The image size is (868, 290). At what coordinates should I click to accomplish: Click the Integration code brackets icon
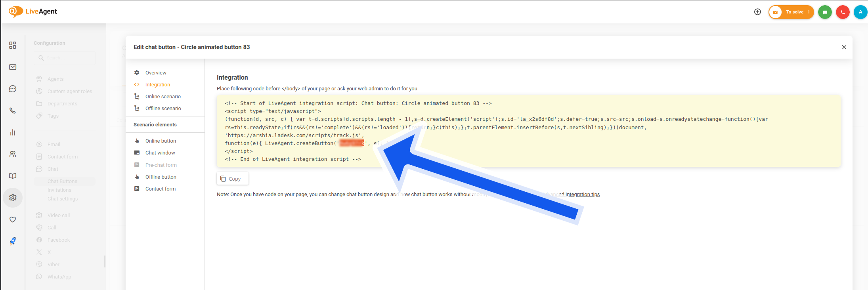pyautogui.click(x=137, y=84)
